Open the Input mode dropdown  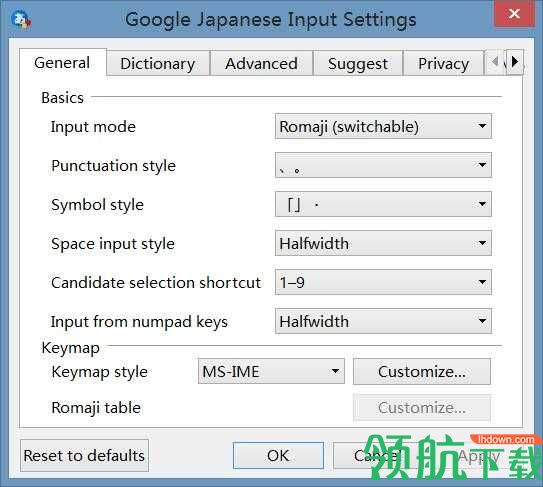(x=383, y=126)
